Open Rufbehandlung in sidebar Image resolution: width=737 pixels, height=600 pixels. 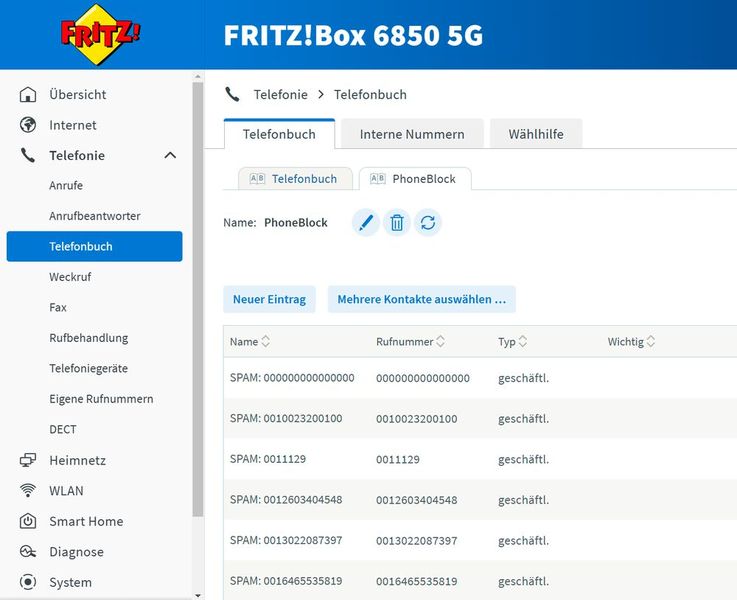click(x=89, y=338)
